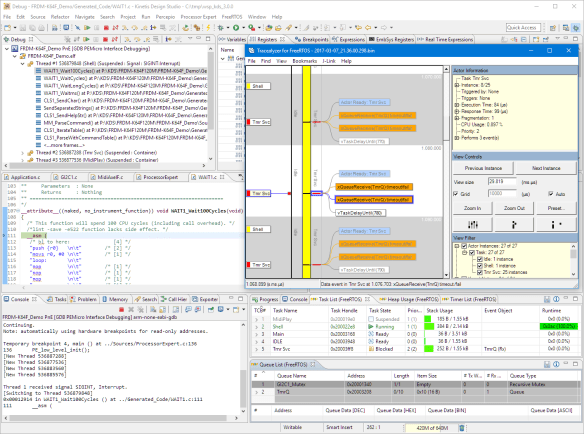Screen dimensions: 584x434
Task: Collapse Thread #1 Shell node
Action: point(23,64)
